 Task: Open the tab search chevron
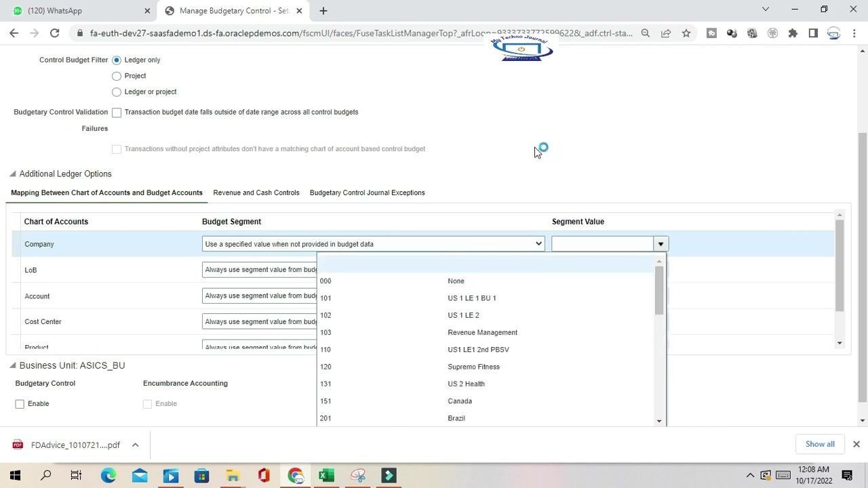pos(766,9)
